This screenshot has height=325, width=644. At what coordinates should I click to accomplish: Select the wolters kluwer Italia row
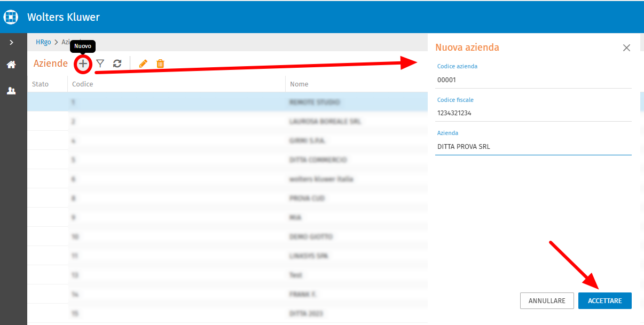(x=227, y=179)
